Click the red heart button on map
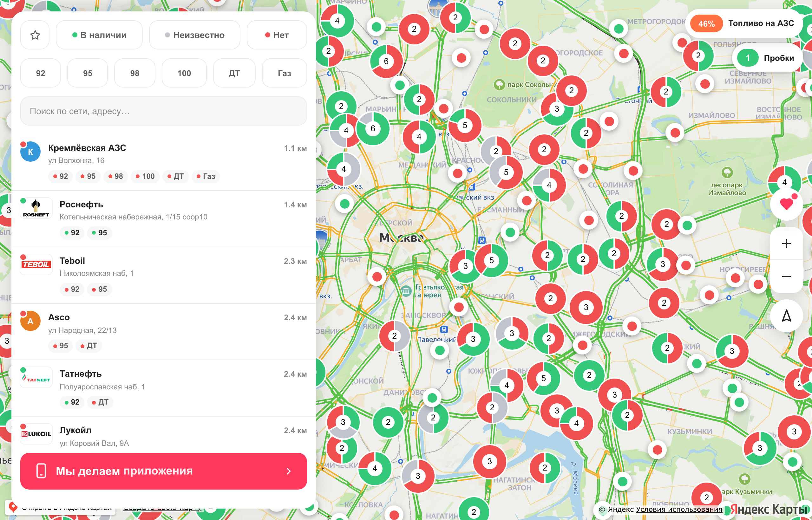Image resolution: width=812 pixels, height=520 pixels. [x=786, y=204]
